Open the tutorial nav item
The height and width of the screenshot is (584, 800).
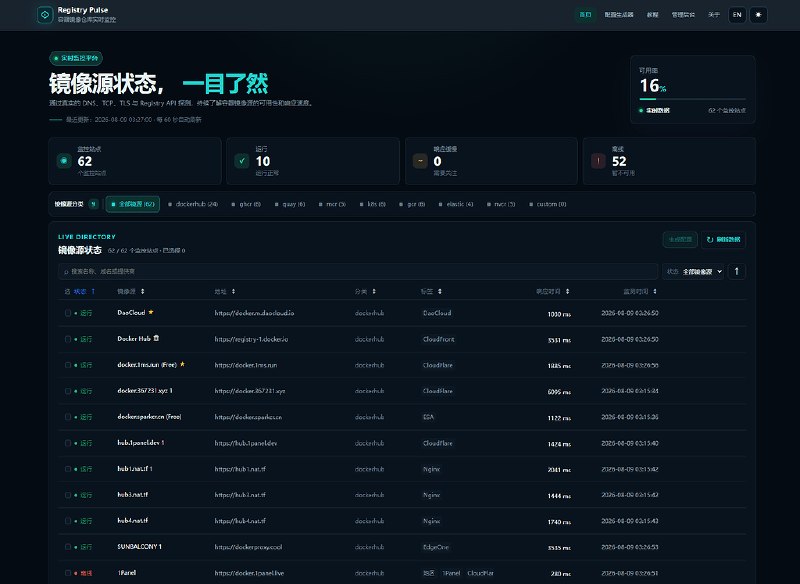[653, 15]
